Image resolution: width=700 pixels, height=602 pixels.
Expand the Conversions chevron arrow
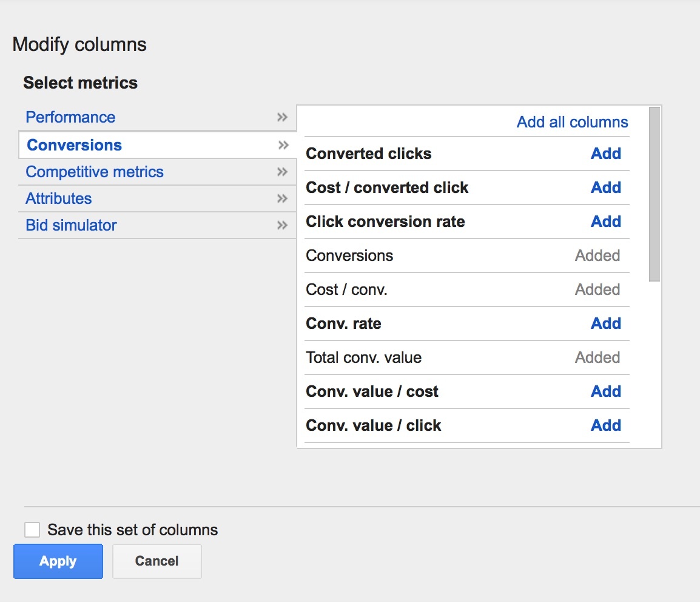283,145
